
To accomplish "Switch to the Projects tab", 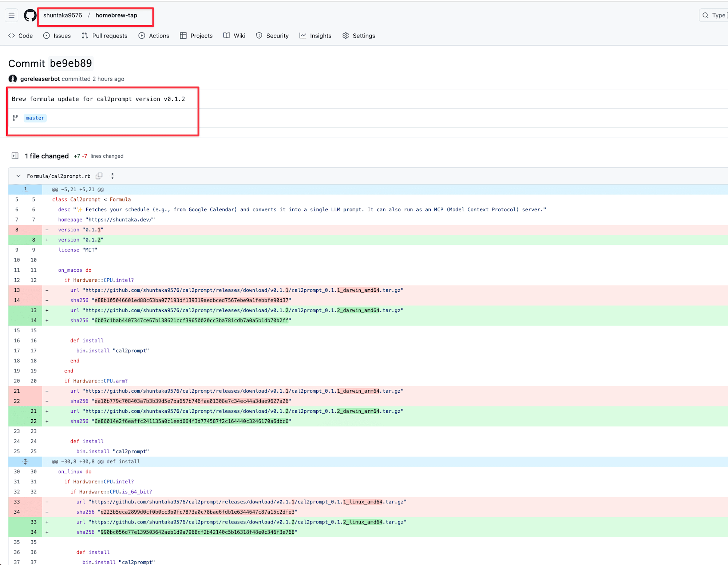I will [x=196, y=36].
